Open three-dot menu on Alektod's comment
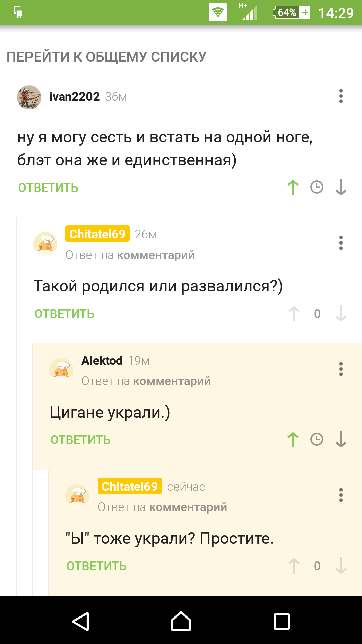 [x=341, y=369]
